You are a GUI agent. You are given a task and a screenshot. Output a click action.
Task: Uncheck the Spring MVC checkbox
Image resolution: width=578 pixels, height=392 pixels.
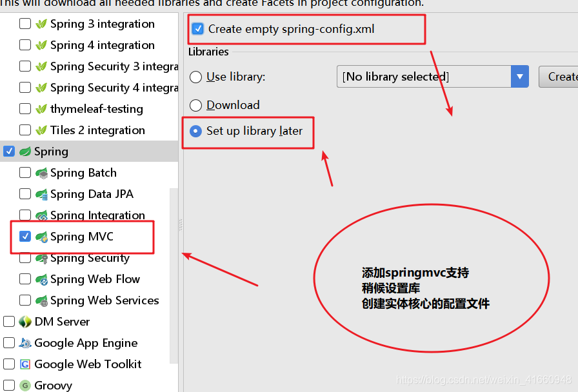(x=25, y=236)
